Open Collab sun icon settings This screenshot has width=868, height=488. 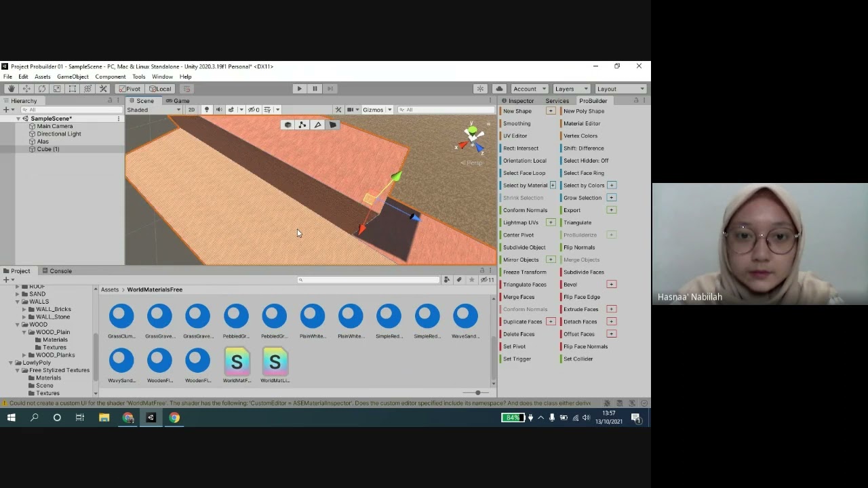click(480, 89)
